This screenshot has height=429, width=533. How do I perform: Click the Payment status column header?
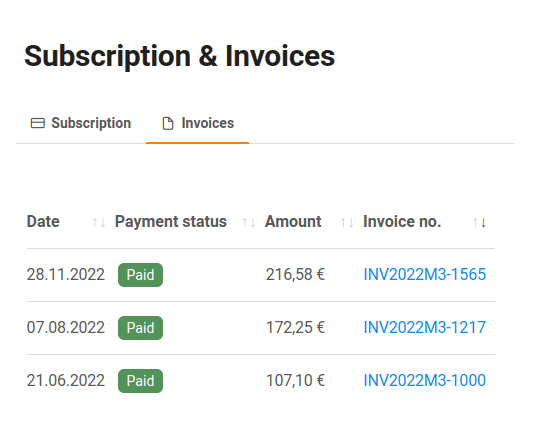point(171,222)
